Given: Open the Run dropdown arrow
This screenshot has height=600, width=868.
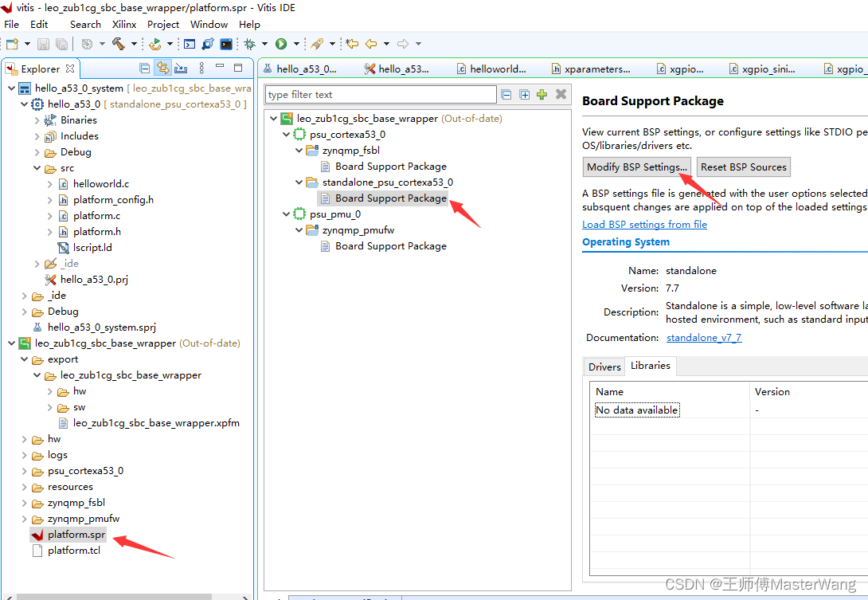Looking at the screenshot, I should pos(296,44).
